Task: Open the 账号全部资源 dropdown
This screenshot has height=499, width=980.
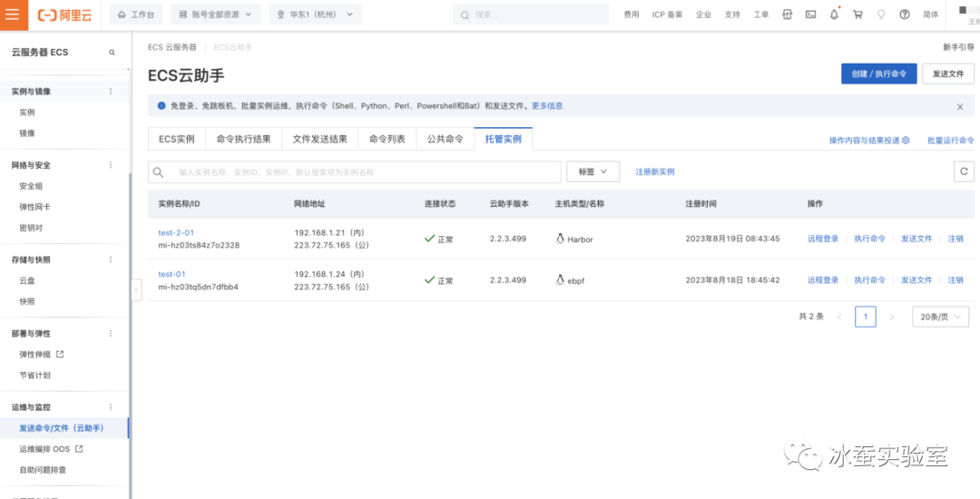Action: [x=216, y=15]
